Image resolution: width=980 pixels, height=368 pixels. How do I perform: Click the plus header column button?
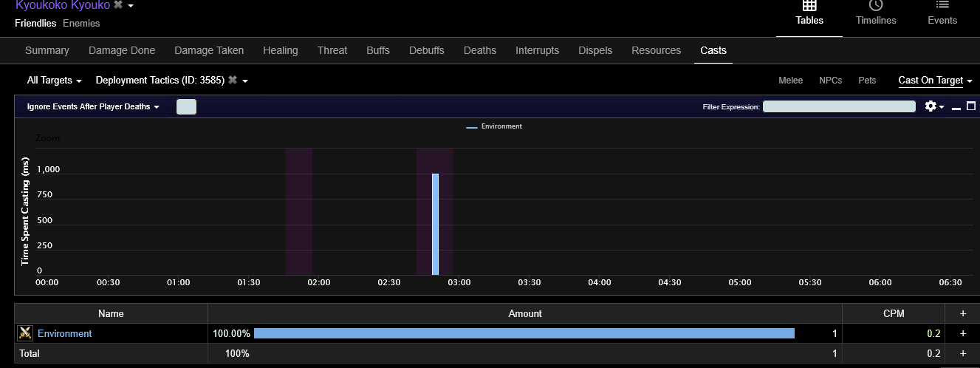[x=962, y=313]
